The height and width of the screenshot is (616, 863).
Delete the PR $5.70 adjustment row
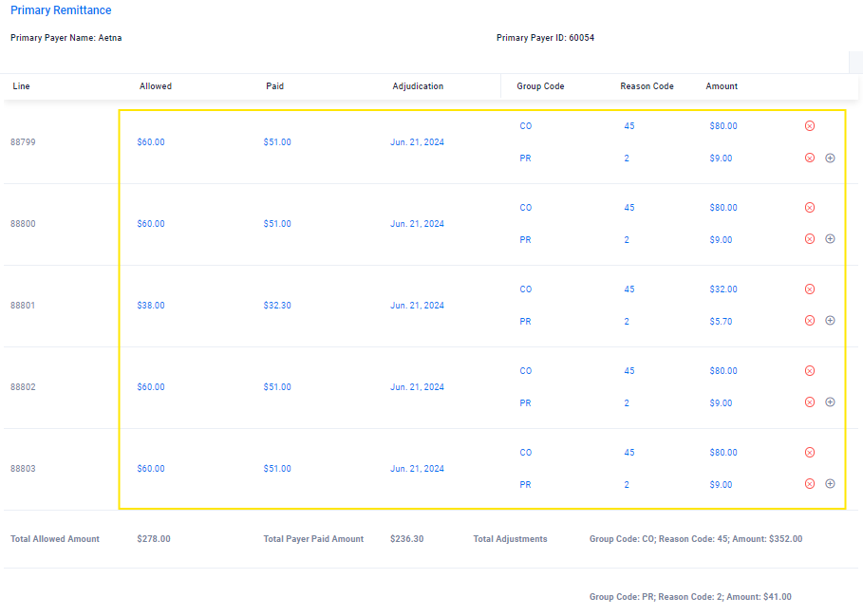coord(810,320)
